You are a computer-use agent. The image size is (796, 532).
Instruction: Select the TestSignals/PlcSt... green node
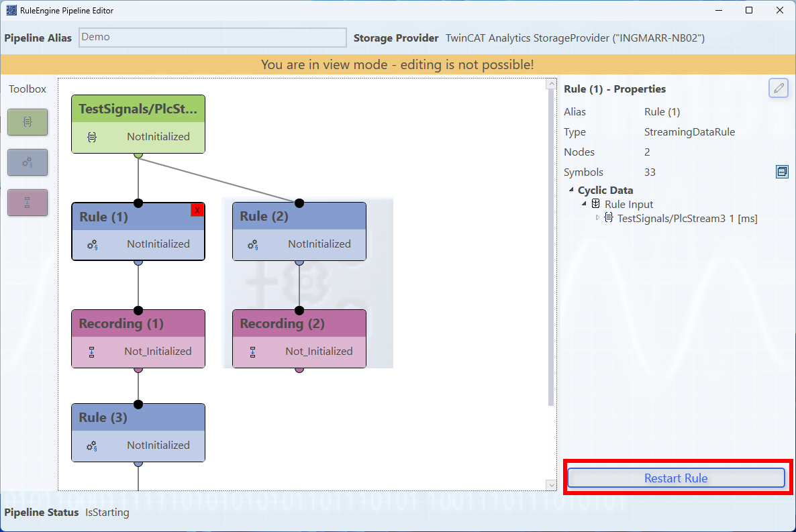[x=138, y=124]
